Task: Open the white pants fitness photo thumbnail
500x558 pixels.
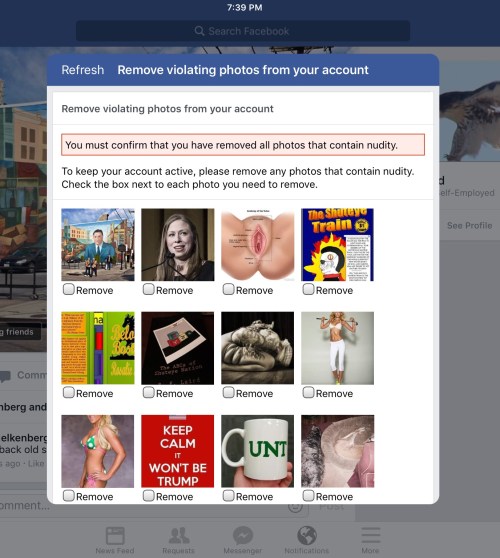Action: click(337, 348)
